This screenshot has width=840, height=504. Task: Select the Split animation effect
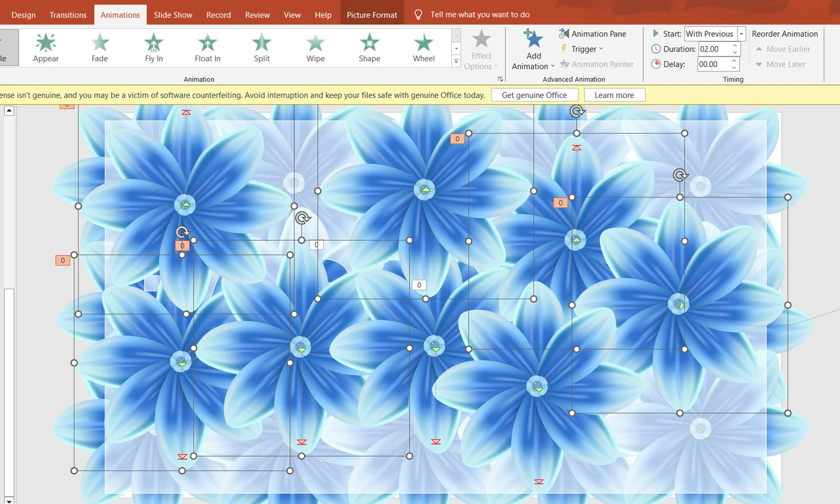(x=262, y=47)
